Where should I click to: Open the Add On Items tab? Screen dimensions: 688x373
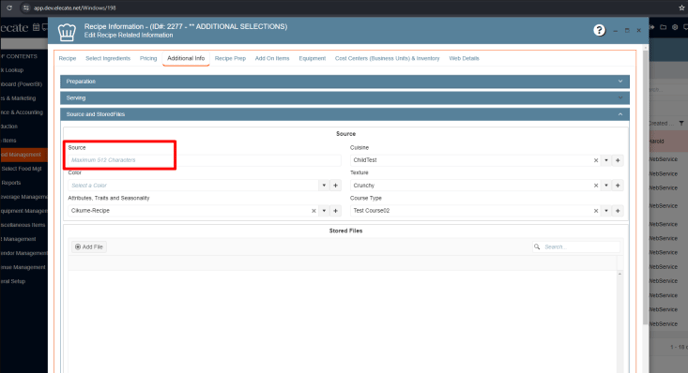(272, 58)
